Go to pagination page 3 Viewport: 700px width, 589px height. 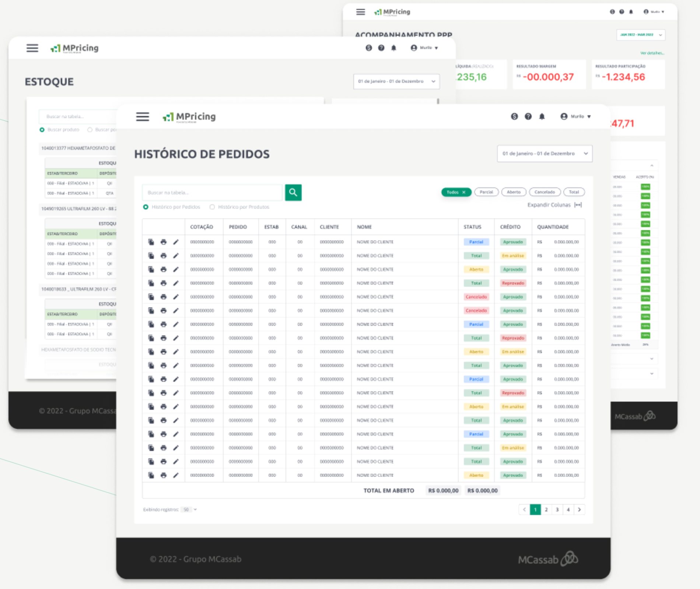(557, 509)
